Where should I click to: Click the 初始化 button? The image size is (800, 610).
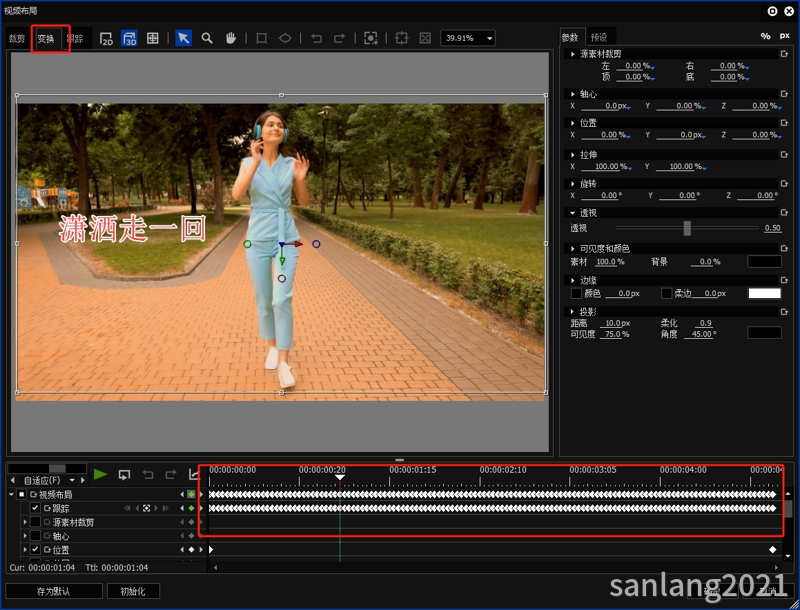(133, 591)
